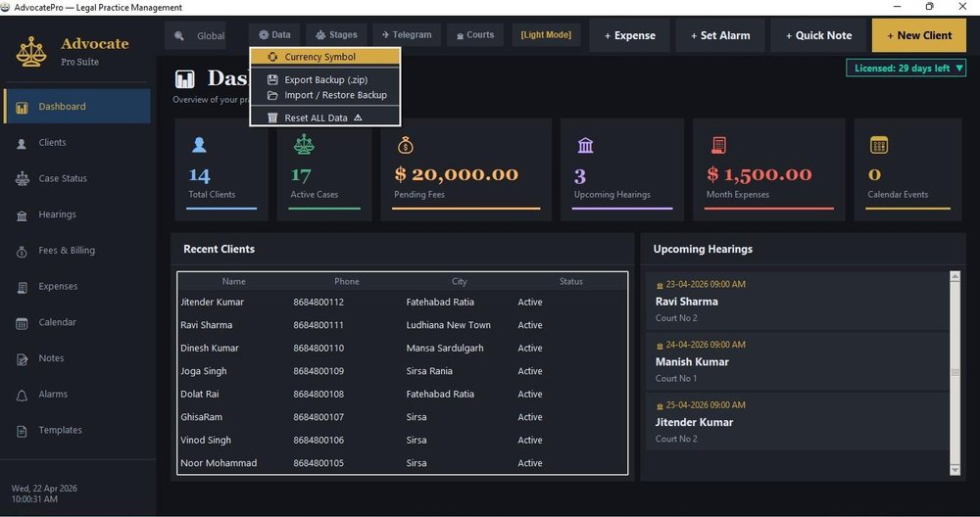Click the Currency Symbol icon in menu
This screenshot has height=517, width=980.
coord(272,57)
